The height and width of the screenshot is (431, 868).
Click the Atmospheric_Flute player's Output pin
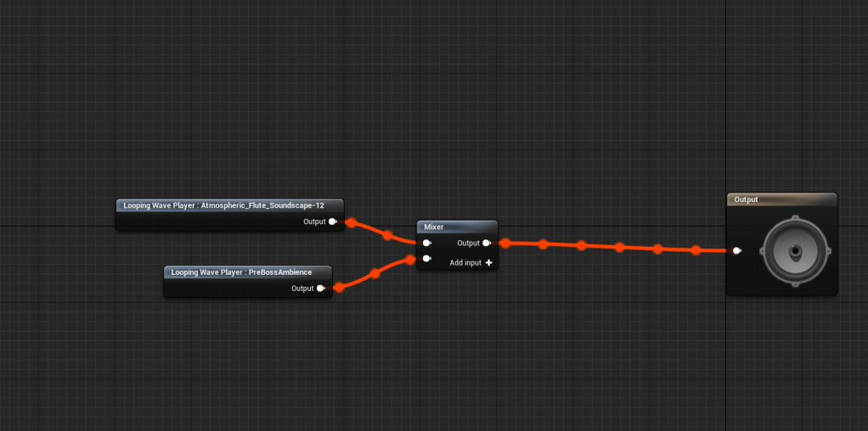(x=333, y=221)
